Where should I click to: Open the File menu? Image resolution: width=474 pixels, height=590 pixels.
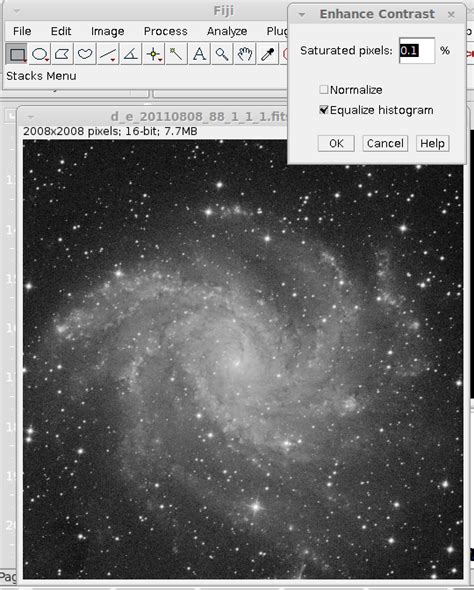22,31
